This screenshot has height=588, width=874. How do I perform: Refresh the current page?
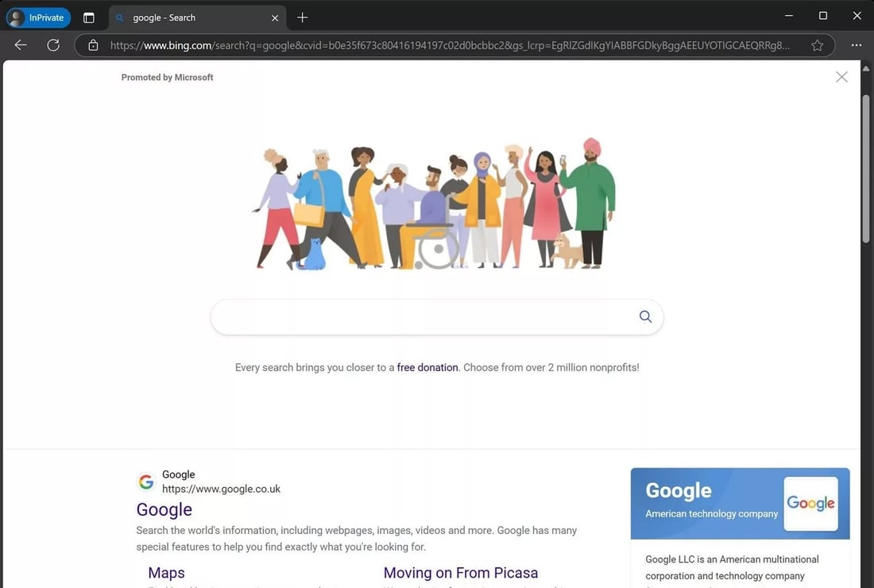tap(53, 45)
